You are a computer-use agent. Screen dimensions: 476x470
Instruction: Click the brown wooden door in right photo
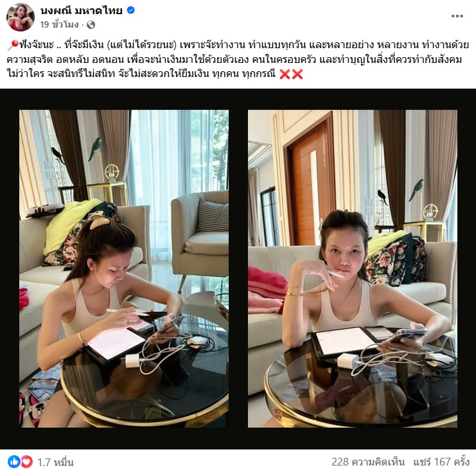pyautogui.click(x=310, y=182)
